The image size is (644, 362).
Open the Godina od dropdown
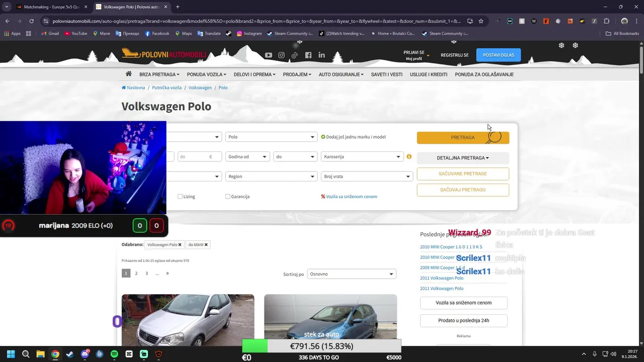pos(248,157)
